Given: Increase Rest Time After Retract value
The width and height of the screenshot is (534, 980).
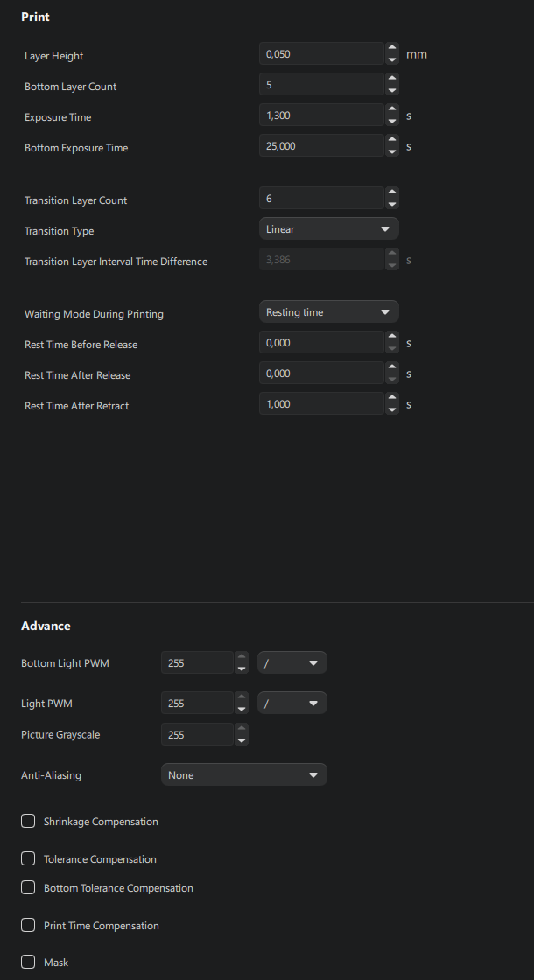Looking at the screenshot, I should (x=392, y=398).
